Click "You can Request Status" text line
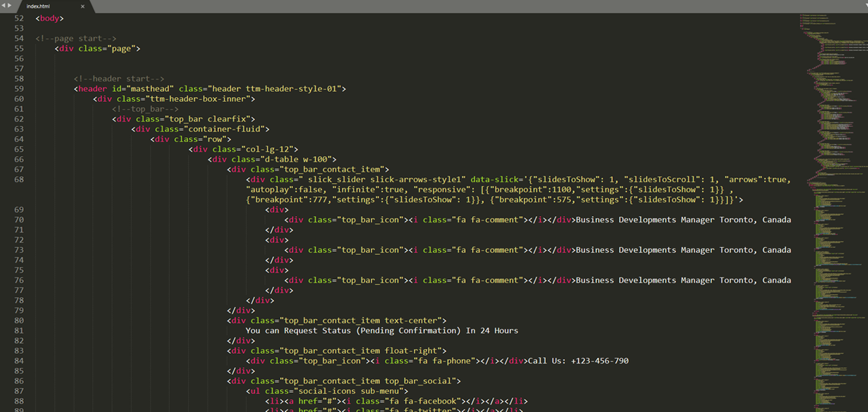The width and height of the screenshot is (868, 412). [x=382, y=331]
